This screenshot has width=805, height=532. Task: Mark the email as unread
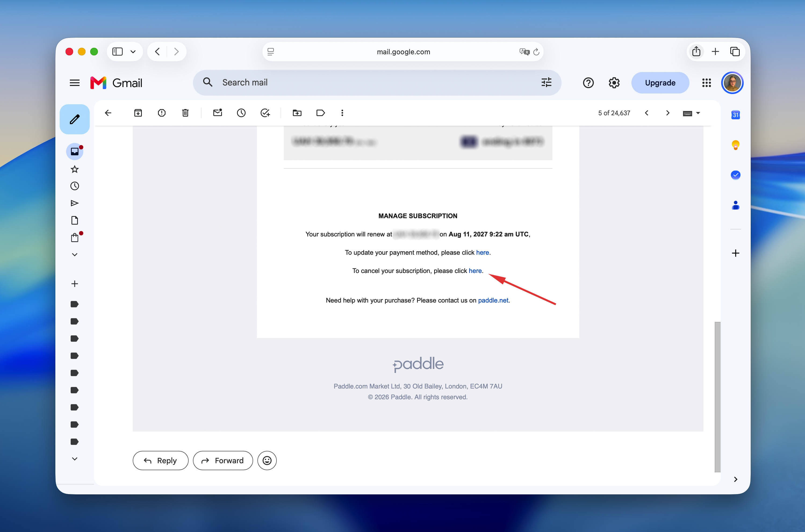coord(217,113)
